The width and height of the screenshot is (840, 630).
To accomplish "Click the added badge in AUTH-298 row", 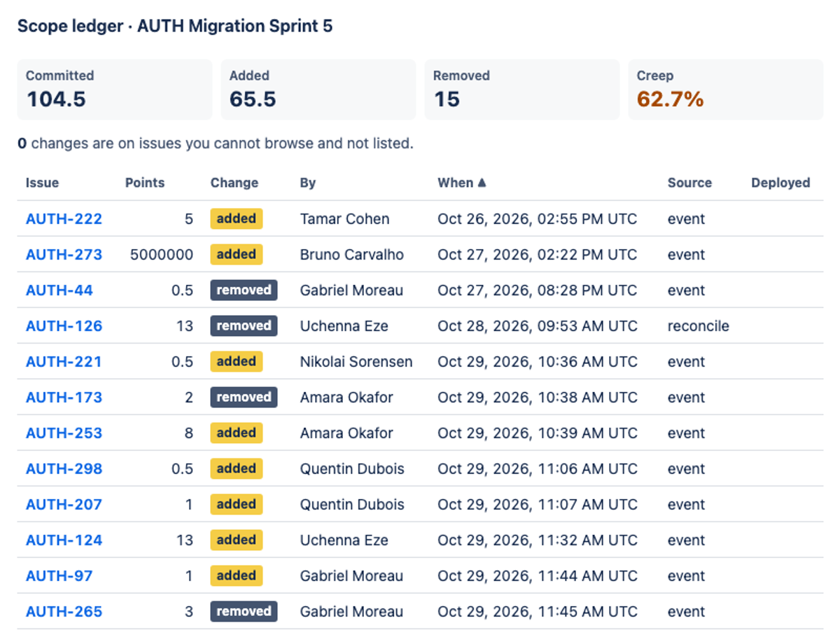I will pyautogui.click(x=237, y=468).
